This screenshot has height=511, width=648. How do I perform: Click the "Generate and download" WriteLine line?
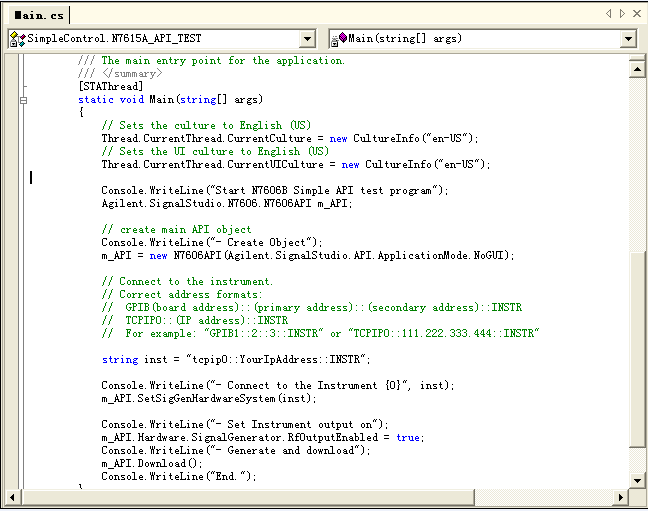[236, 450]
